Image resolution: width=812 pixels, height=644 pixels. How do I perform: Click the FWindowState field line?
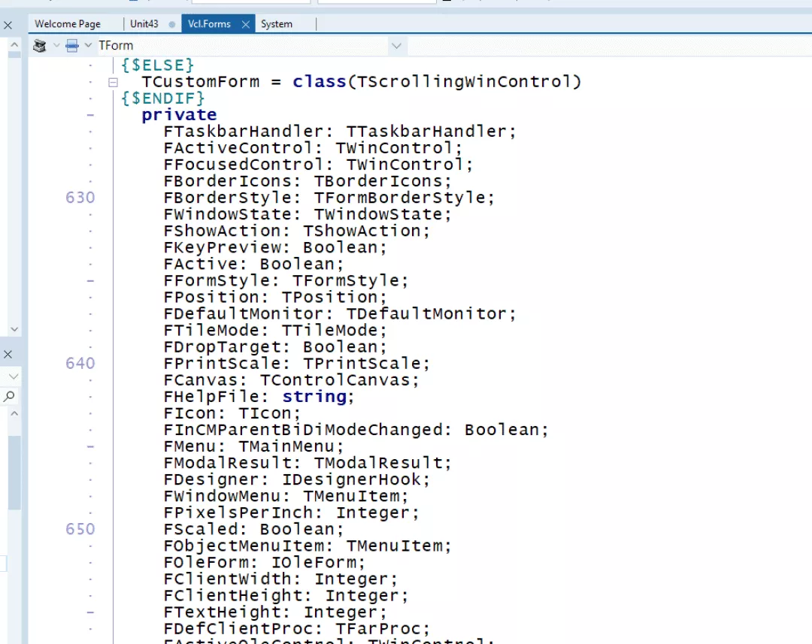[x=308, y=214]
